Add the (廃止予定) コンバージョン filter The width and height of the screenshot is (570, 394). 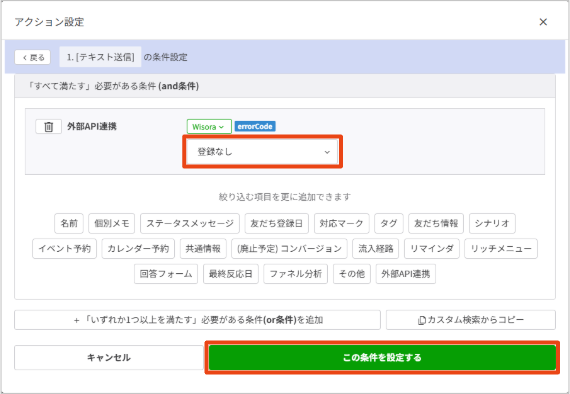289,249
